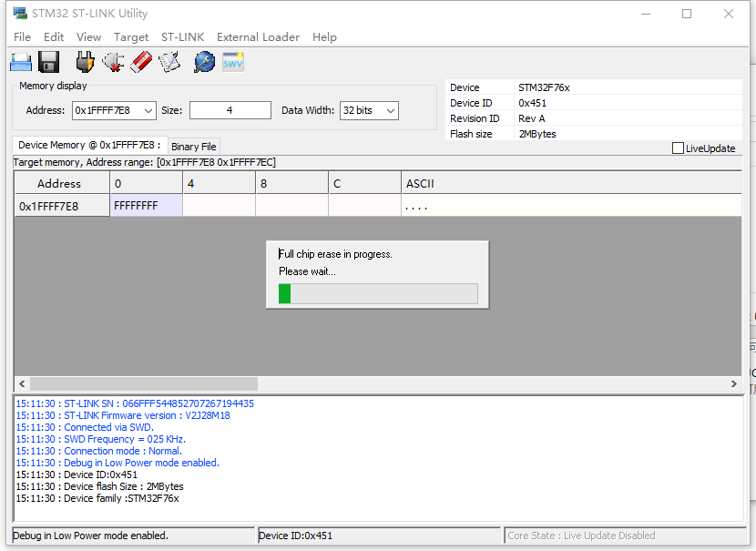Screen dimensions: 756x551
Task: Switch to the Binary File tab
Action: coord(194,147)
